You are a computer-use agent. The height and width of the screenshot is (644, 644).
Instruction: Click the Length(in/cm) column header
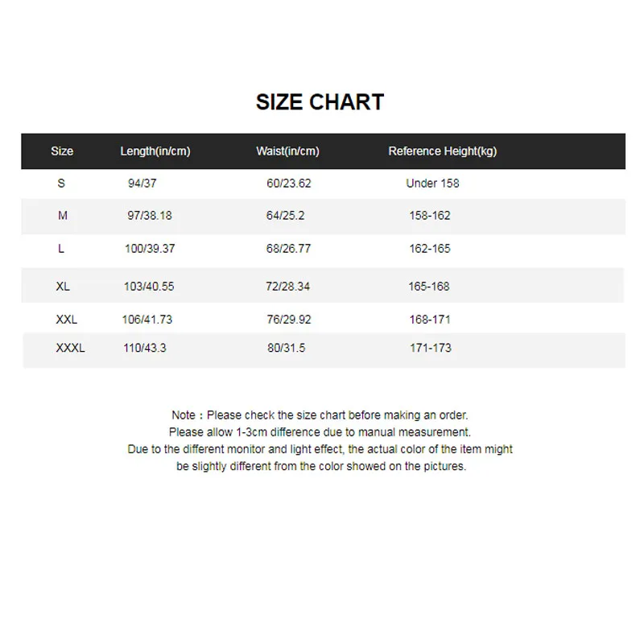click(155, 151)
